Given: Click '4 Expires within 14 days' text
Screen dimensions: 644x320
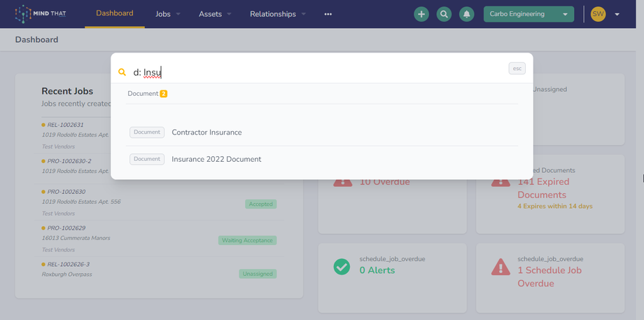Looking at the screenshot, I should (x=555, y=206).
